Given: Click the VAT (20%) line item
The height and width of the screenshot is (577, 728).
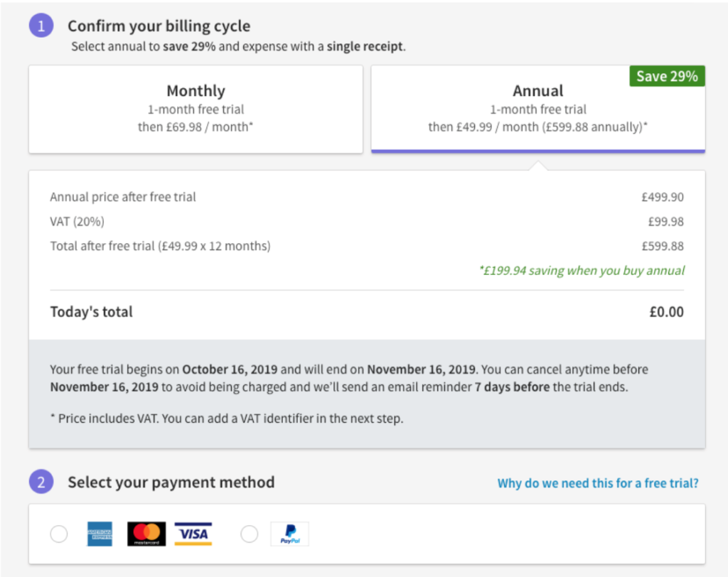Looking at the screenshot, I should point(367,222).
